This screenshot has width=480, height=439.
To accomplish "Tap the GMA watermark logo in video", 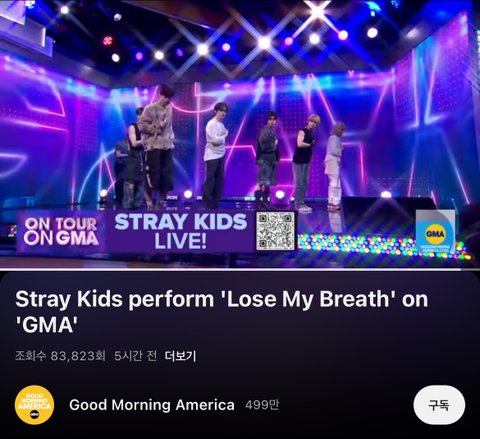I will (x=435, y=232).
